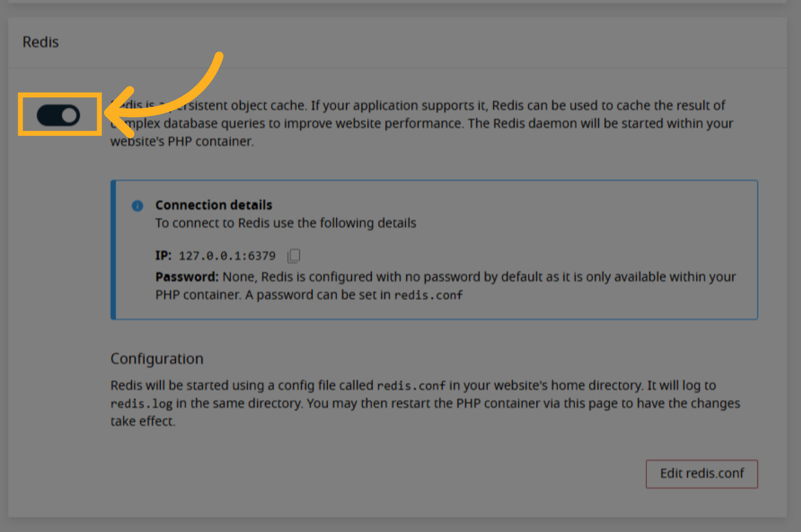Toggle the Redis enable switch

(58, 115)
